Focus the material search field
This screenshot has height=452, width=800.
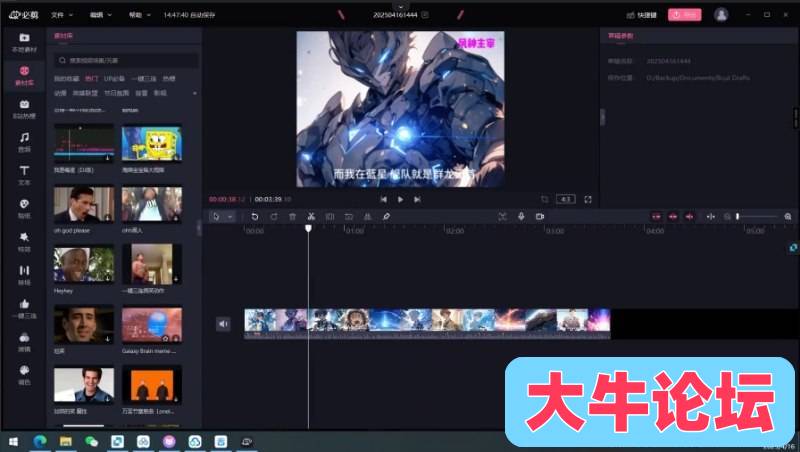pos(127,60)
